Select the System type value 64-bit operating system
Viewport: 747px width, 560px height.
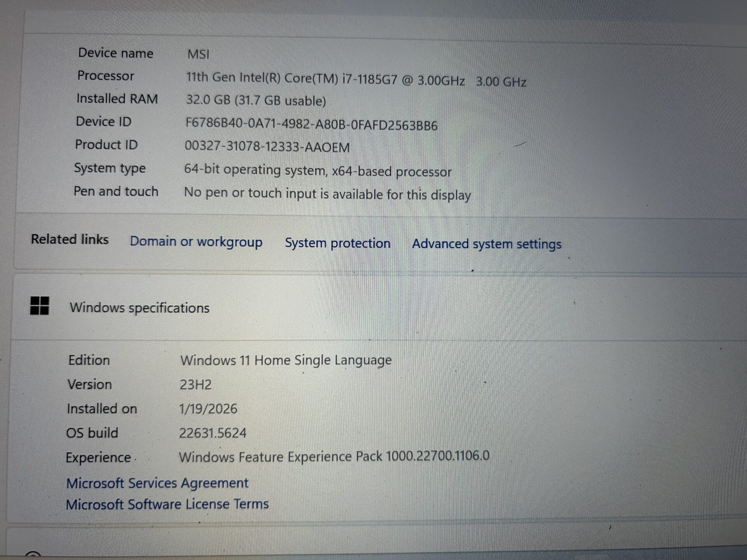(x=255, y=170)
